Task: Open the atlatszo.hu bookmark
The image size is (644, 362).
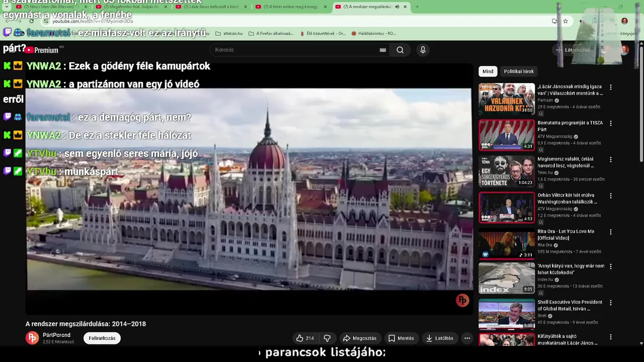Action: pyautogui.click(x=229, y=34)
